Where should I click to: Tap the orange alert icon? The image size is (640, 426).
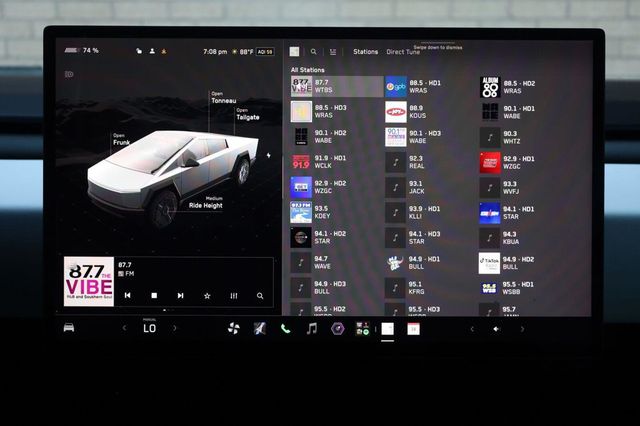(x=164, y=51)
